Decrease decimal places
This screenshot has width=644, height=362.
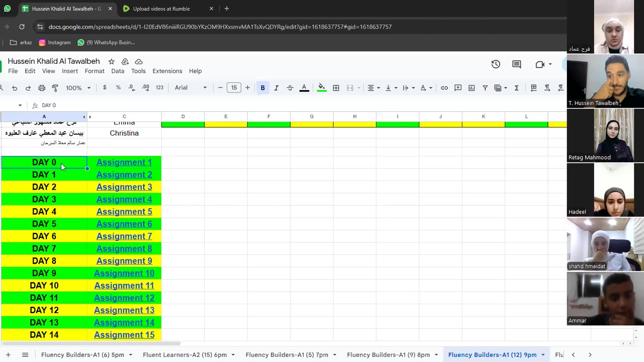(132, 87)
